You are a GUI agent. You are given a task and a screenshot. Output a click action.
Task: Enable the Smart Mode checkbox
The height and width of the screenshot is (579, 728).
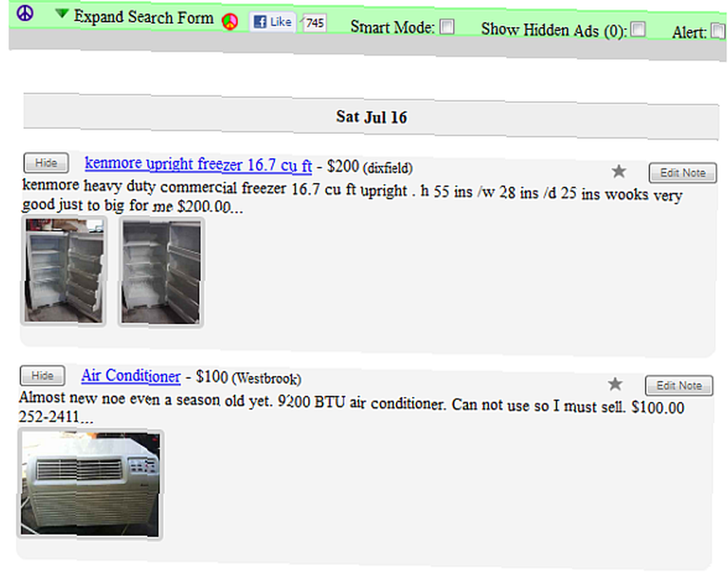point(447,27)
